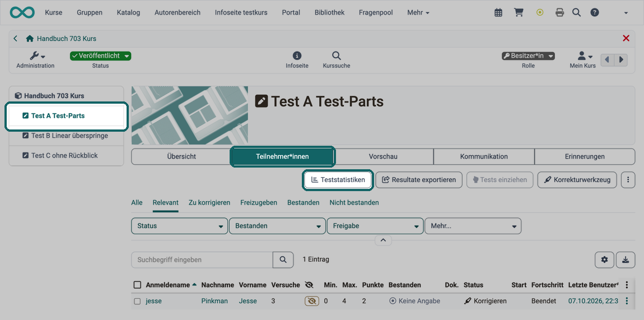
Task: Click the home icon beside Handbuch 703 Kurs
Action: (30, 39)
